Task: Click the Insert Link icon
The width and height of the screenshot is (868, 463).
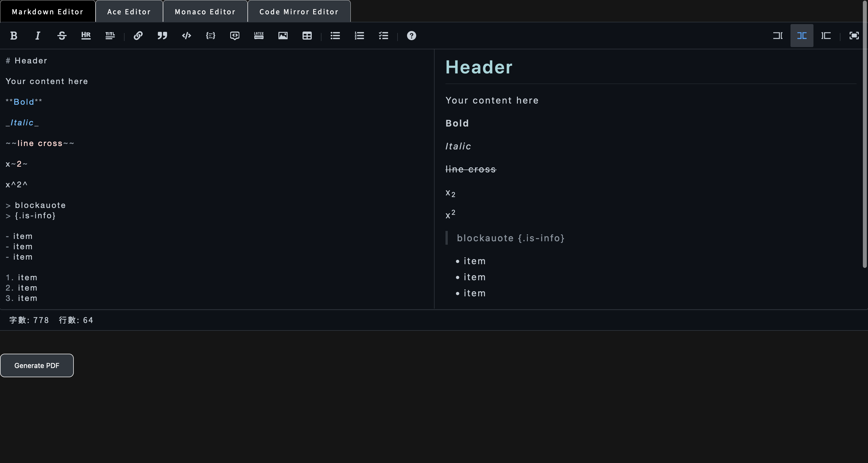Action: point(138,36)
